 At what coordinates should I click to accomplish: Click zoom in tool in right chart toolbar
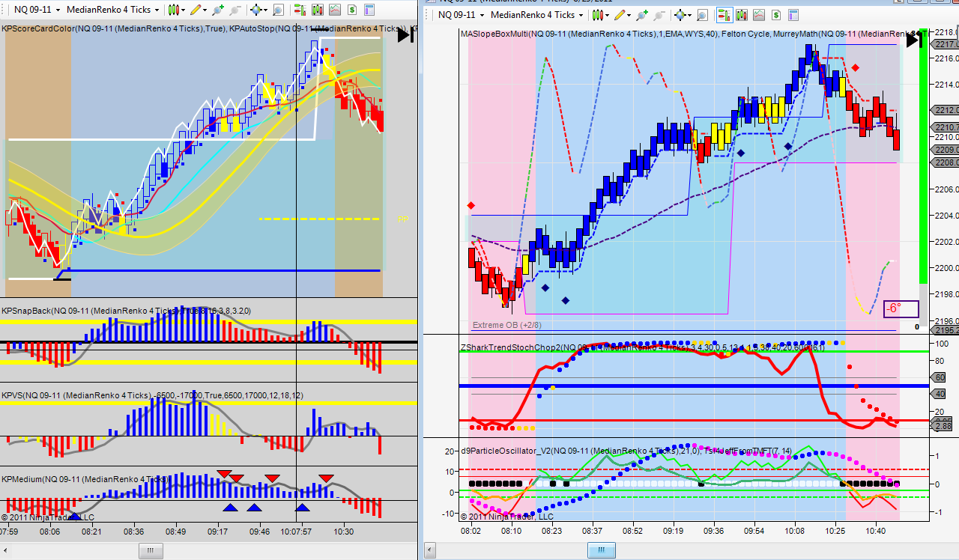tap(642, 15)
